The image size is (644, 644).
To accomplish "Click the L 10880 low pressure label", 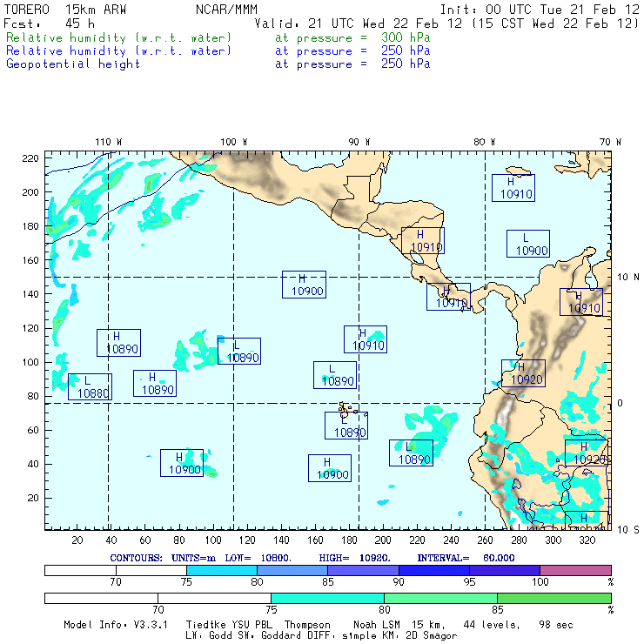I will (90, 387).
